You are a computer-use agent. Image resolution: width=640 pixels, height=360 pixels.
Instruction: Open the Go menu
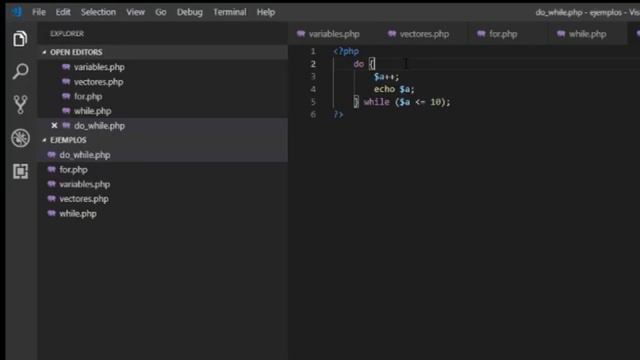(161, 12)
